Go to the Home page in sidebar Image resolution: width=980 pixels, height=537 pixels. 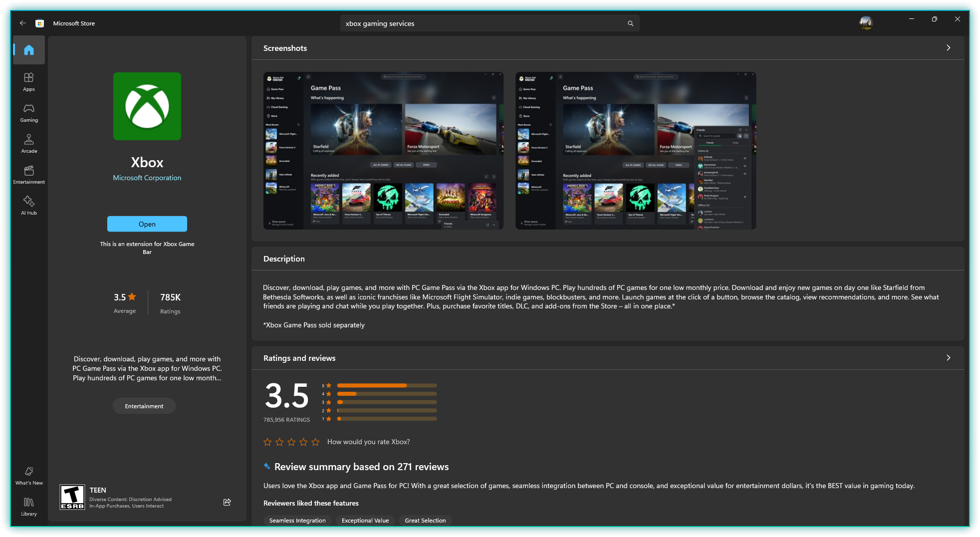29,50
